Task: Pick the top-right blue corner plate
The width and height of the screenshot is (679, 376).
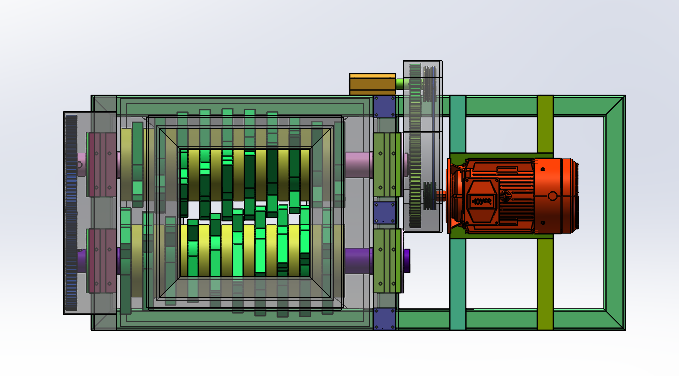Action: 385,107
